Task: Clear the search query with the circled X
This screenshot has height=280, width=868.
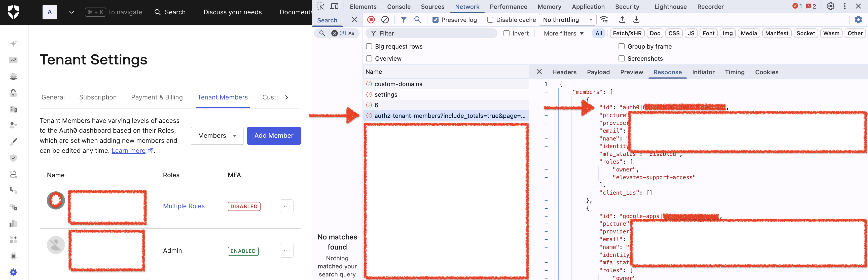Action: tap(334, 33)
